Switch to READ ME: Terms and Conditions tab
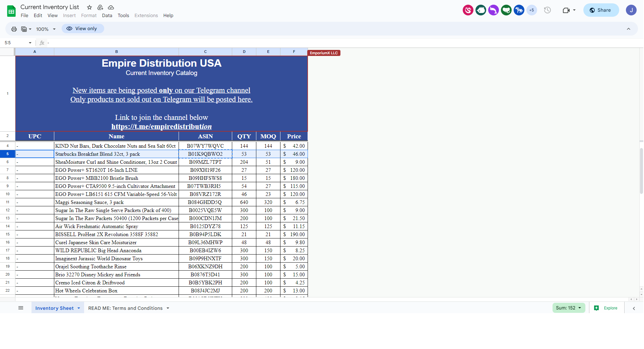 [x=125, y=308]
